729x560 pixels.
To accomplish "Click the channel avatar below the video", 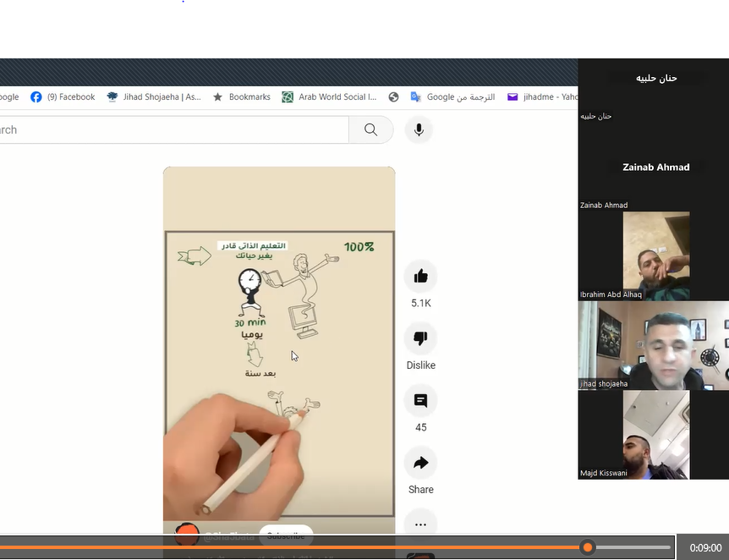I will (187, 535).
